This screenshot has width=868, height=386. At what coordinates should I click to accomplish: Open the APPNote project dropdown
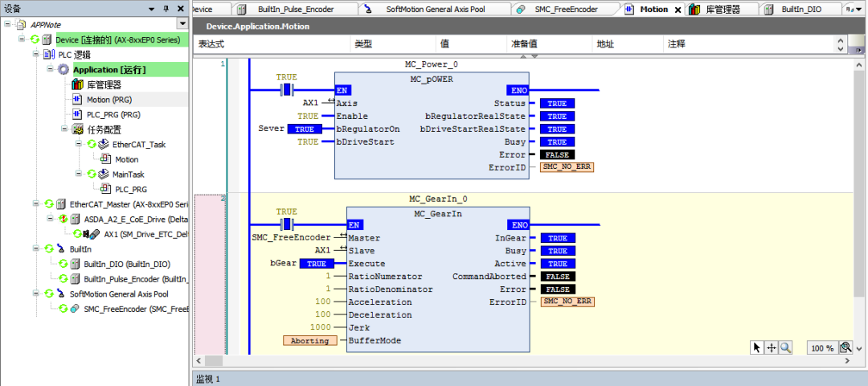pos(7,25)
